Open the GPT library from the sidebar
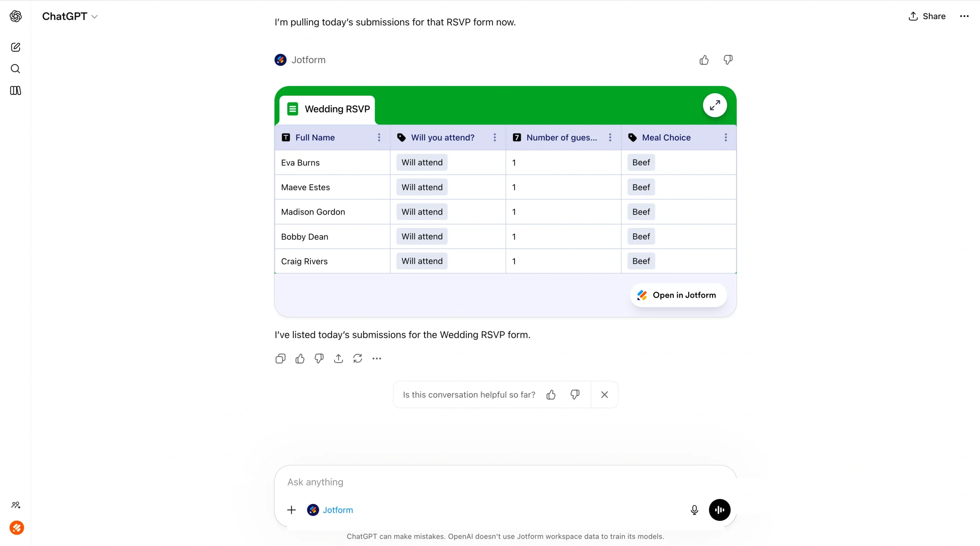 point(16,90)
